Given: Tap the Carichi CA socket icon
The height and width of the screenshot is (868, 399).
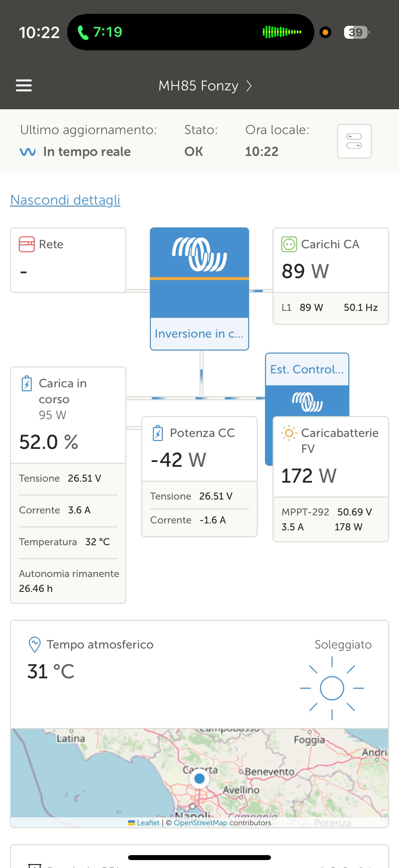Looking at the screenshot, I should click(289, 244).
